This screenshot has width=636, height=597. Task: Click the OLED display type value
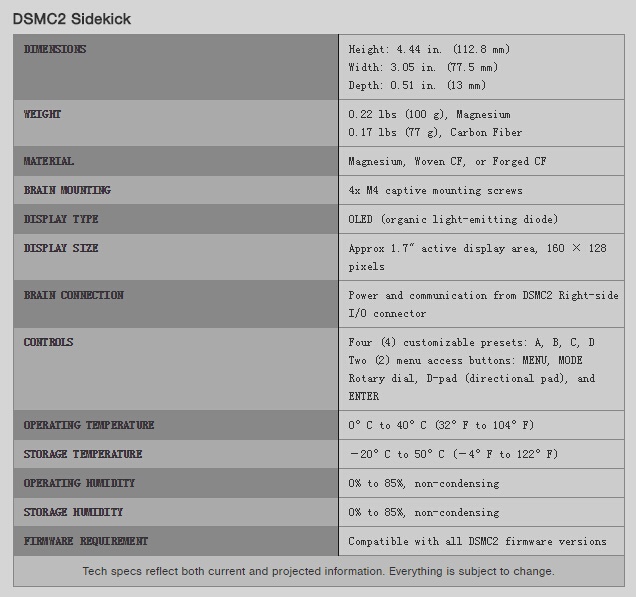point(453,219)
